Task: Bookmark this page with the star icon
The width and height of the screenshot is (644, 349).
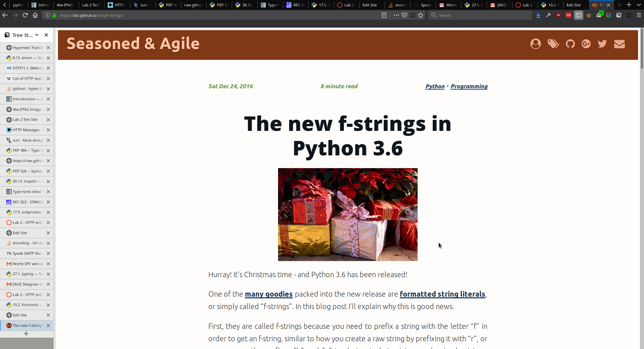Action: pos(421,15)
